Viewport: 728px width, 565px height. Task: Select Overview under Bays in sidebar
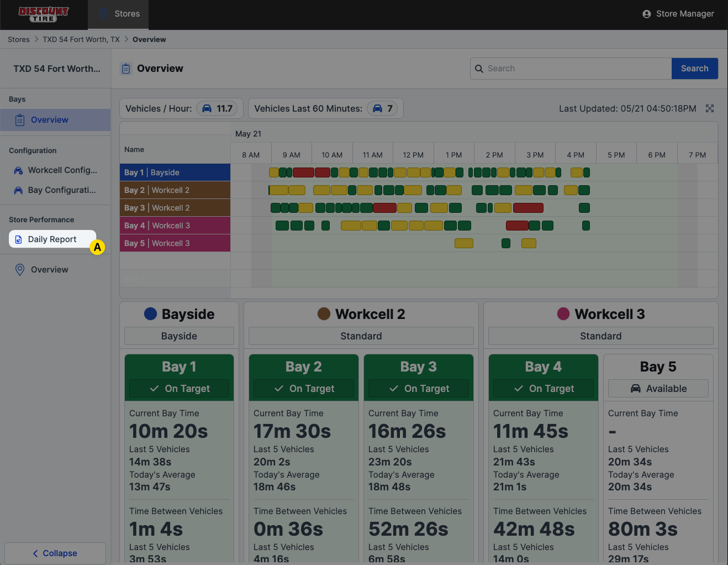[x=50, y=120]
